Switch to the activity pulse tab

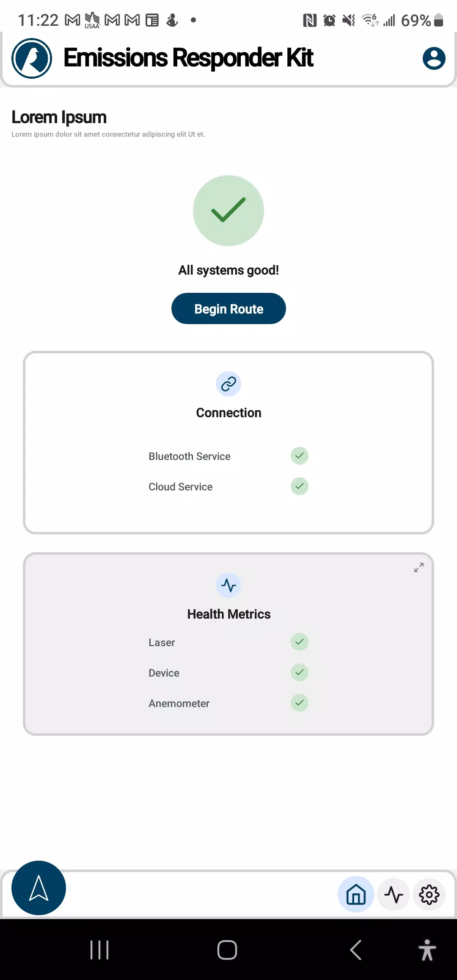[x=394, y=895]
